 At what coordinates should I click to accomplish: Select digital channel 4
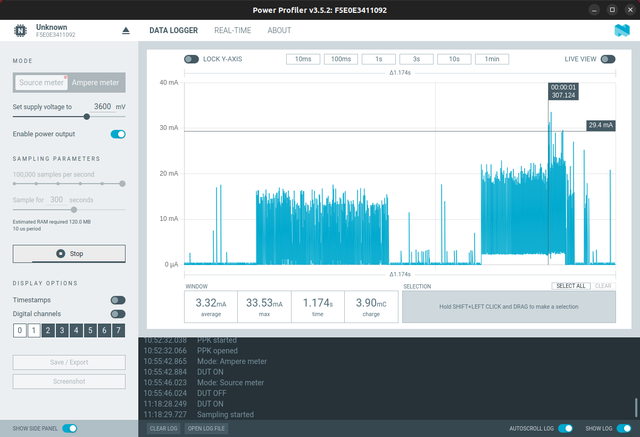[75, 330]
